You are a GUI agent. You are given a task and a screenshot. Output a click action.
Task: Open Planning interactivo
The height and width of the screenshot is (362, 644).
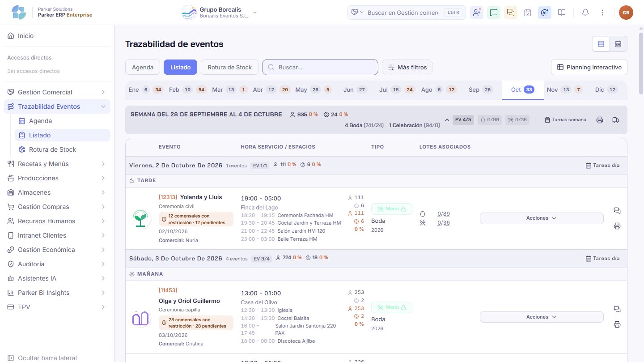click(589, 67)
